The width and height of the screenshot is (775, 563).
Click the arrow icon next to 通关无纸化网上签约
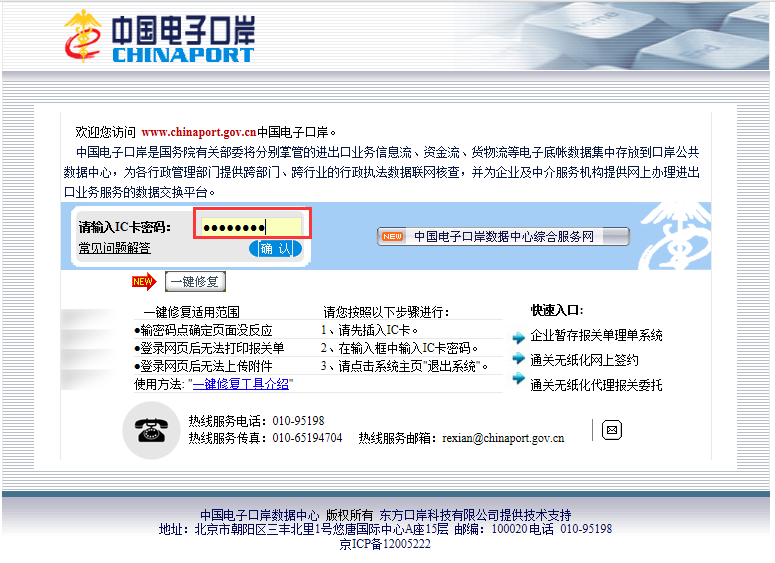coord(518,358)
